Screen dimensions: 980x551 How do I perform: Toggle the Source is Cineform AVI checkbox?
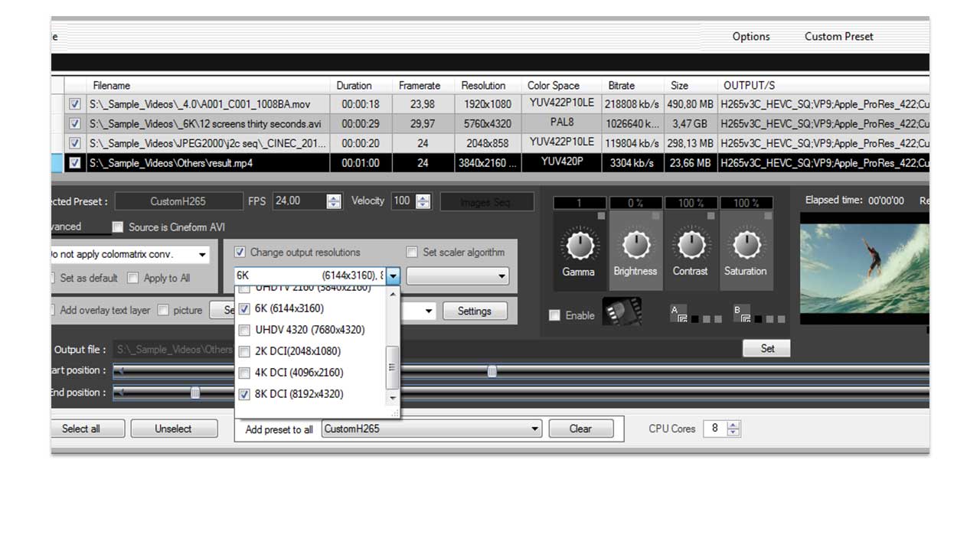click(118, 227)
